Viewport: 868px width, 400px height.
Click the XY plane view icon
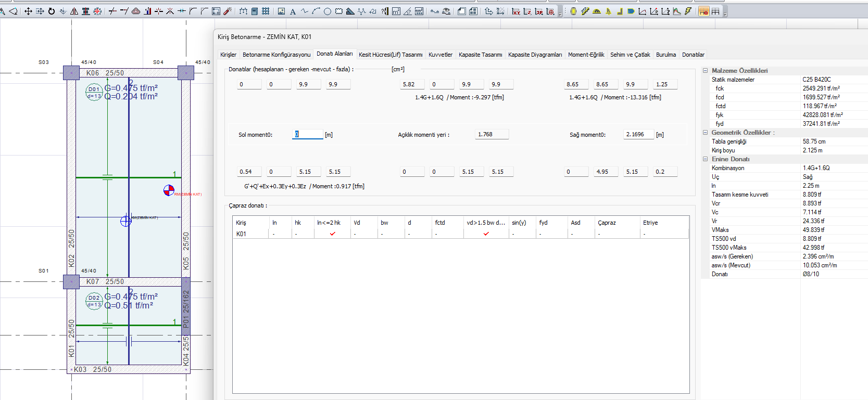tap(516, 11)
